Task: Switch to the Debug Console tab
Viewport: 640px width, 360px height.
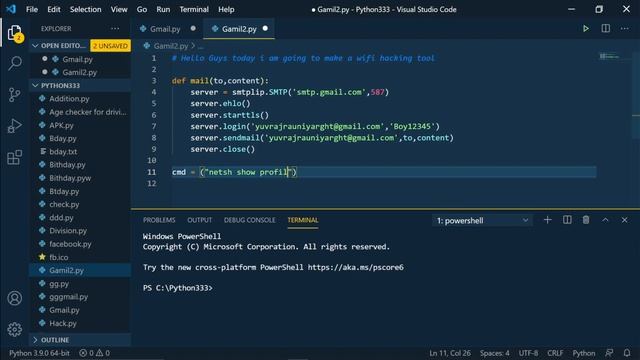Action: click(249, 220)
